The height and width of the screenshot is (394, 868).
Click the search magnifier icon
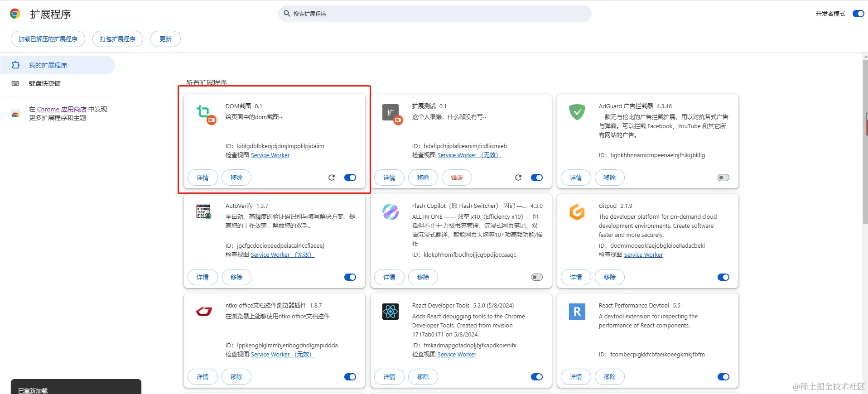[x=287, y=14]
